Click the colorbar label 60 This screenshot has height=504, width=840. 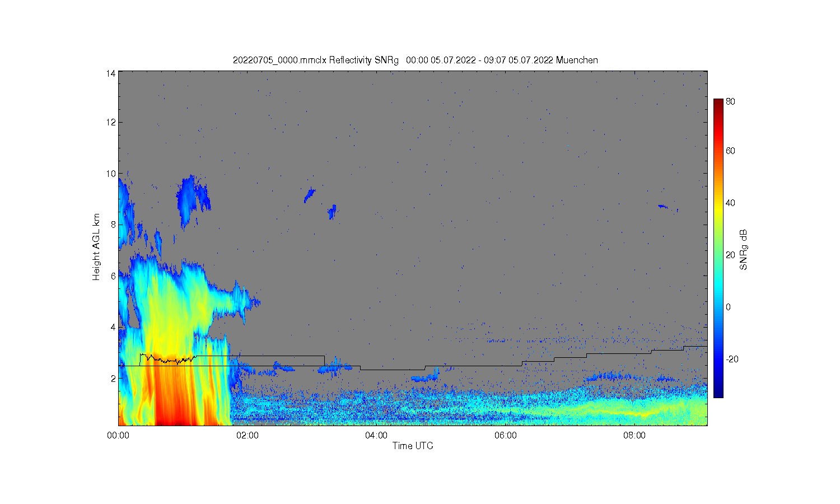pos(731,151)
